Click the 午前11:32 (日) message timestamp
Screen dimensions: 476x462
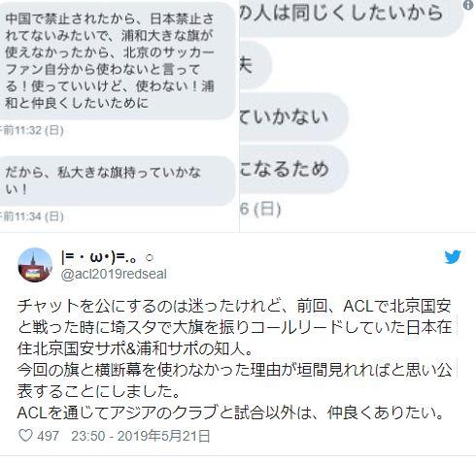[x=32, y=130]
